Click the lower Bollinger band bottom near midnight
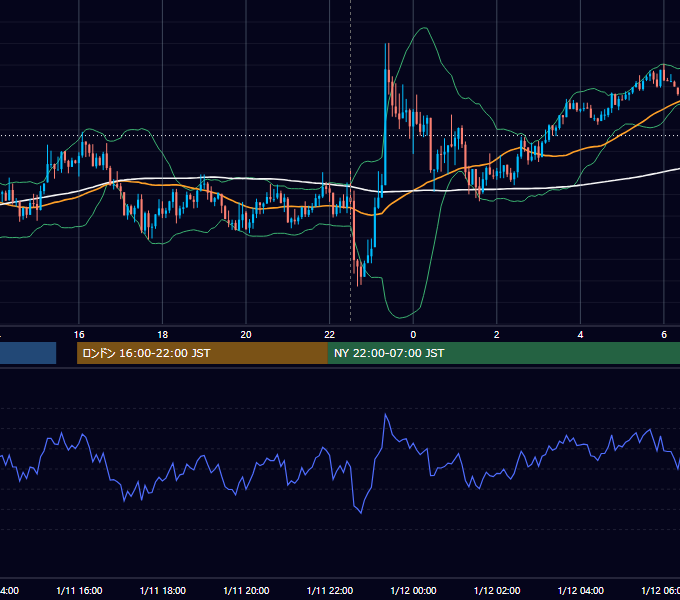Image resolution: width=680 pixels, height=600 pixels. [x=401, y=317]
